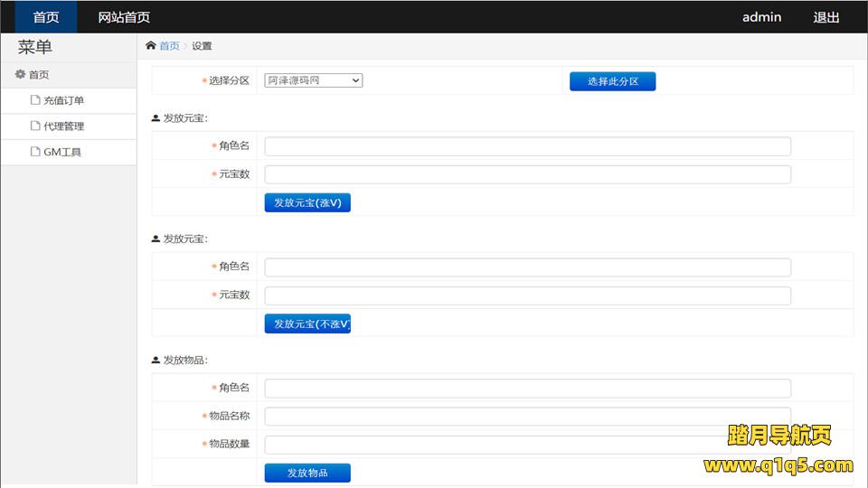Log out using the 退出 link
868x488 pixels.
pos(826,17)
